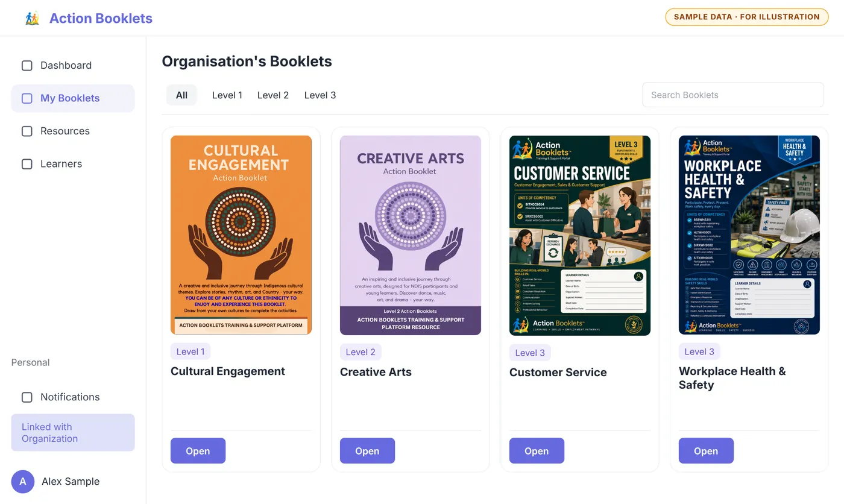Click the Customer Service cover thumbnail
This screenshot has width=844, height=504.
point(580,236)
